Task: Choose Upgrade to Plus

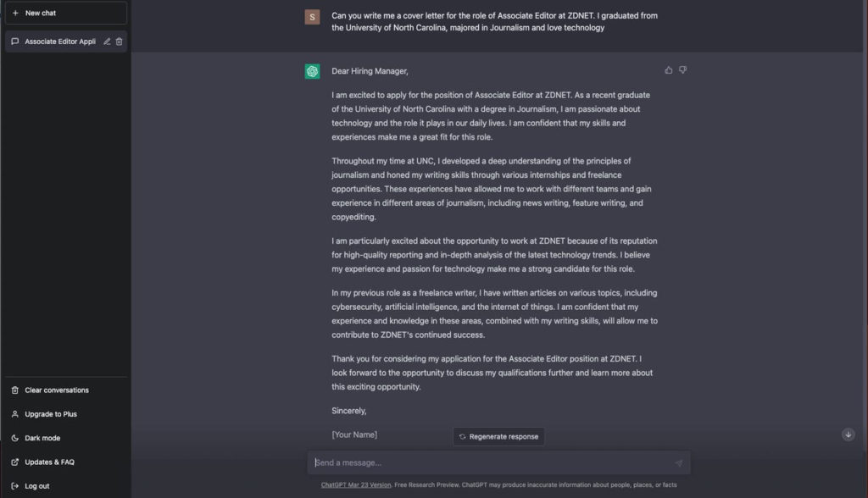Action: click(x=50, y=414)
